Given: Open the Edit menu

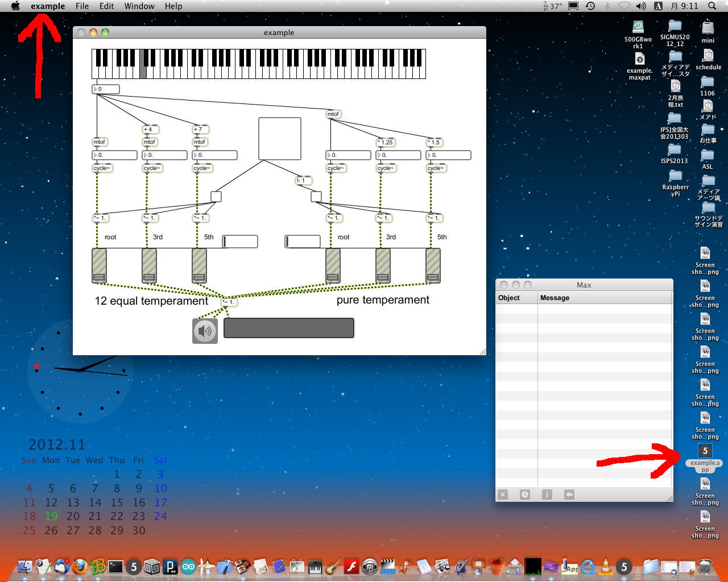Looking at the screenshot, I should coord(106,6).
